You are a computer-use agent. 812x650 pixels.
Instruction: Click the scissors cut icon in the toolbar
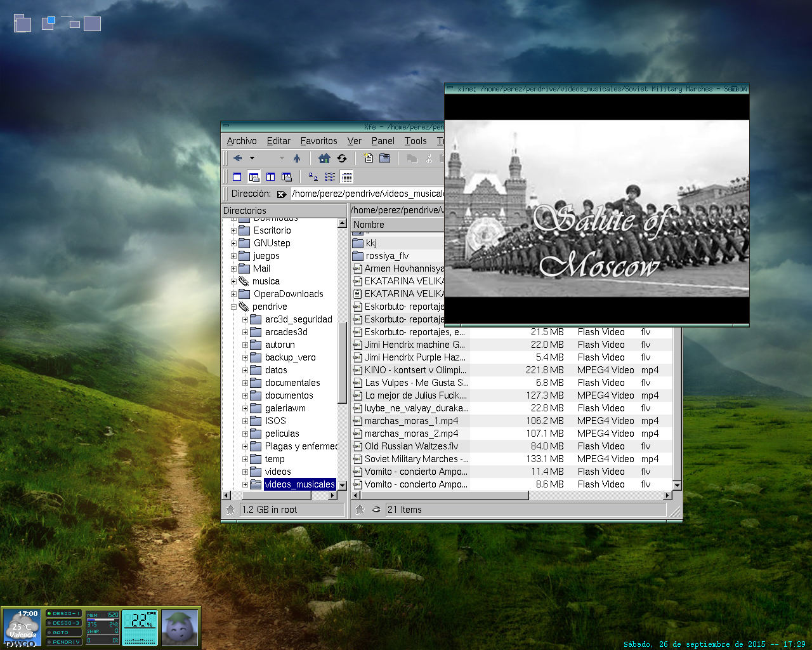(429, 158)
